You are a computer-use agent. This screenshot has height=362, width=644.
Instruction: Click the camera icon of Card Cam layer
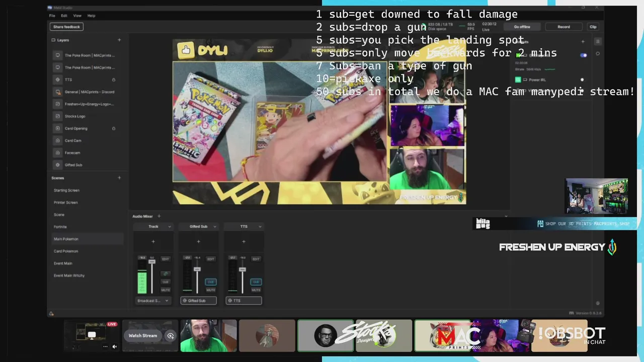(57, 140)
